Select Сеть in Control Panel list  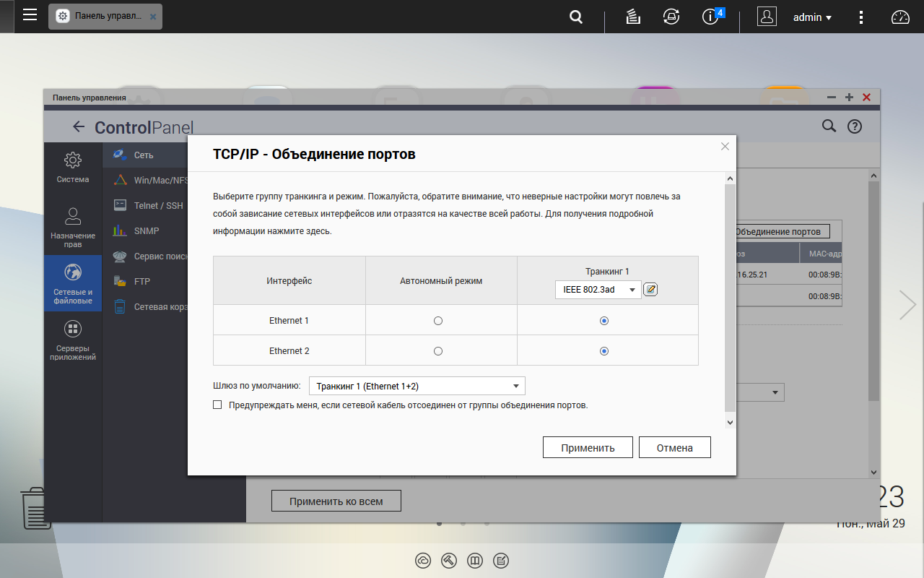(145, 155)
